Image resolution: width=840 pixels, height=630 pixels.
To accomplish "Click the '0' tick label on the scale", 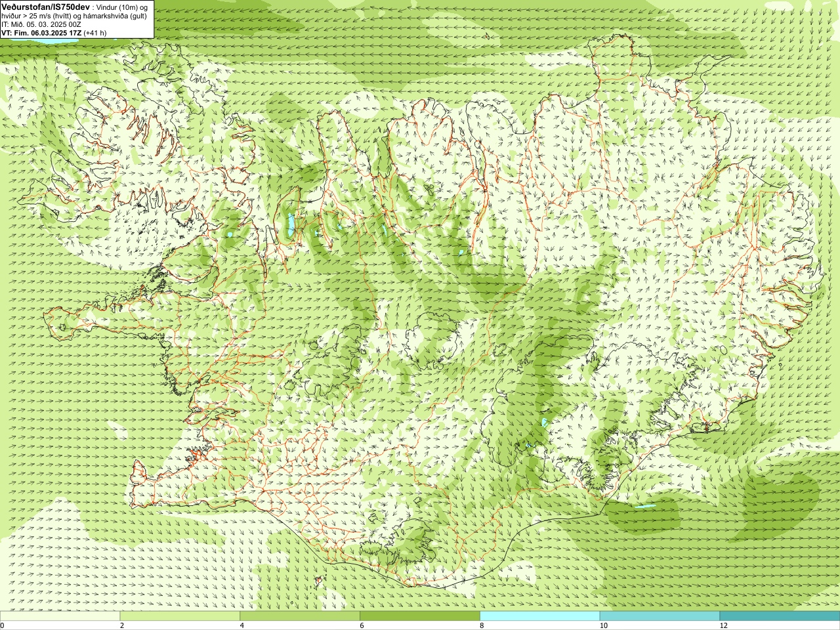I will [x=3, y=625].
